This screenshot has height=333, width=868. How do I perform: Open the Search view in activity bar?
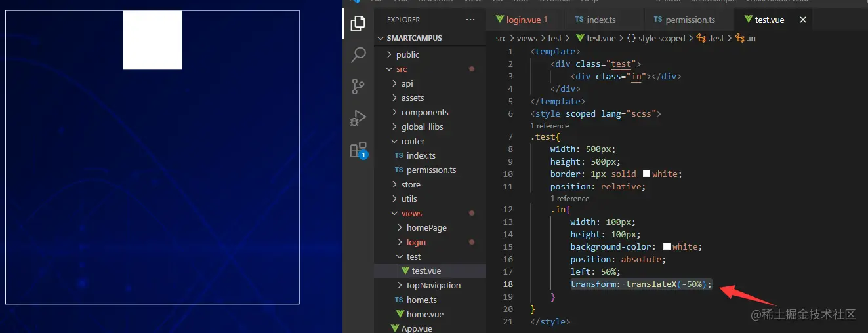(358, 54)
